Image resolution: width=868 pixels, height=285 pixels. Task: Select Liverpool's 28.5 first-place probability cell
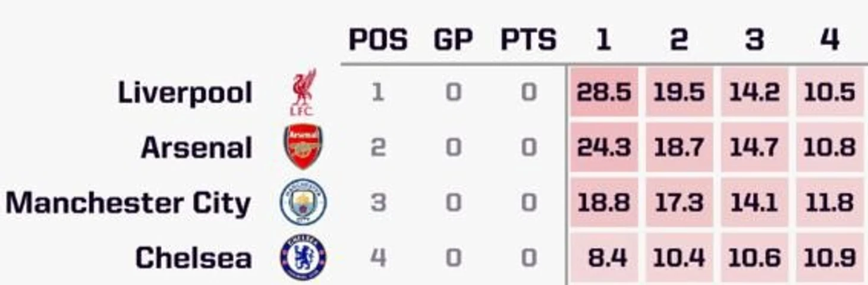[603, 92]
